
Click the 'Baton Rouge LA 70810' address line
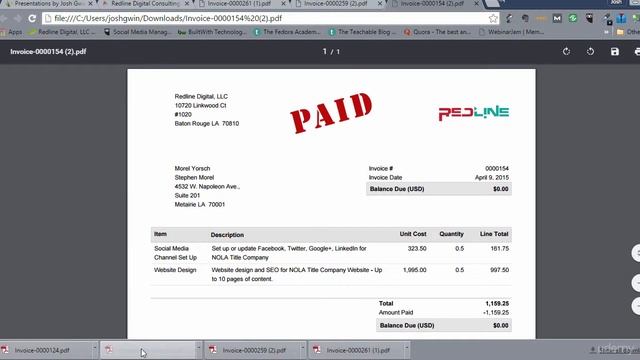click(207, 124)
